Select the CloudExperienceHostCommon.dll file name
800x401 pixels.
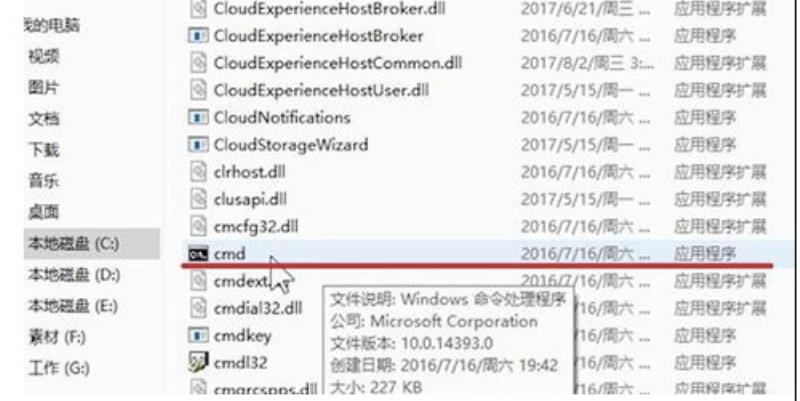(337, 63)
